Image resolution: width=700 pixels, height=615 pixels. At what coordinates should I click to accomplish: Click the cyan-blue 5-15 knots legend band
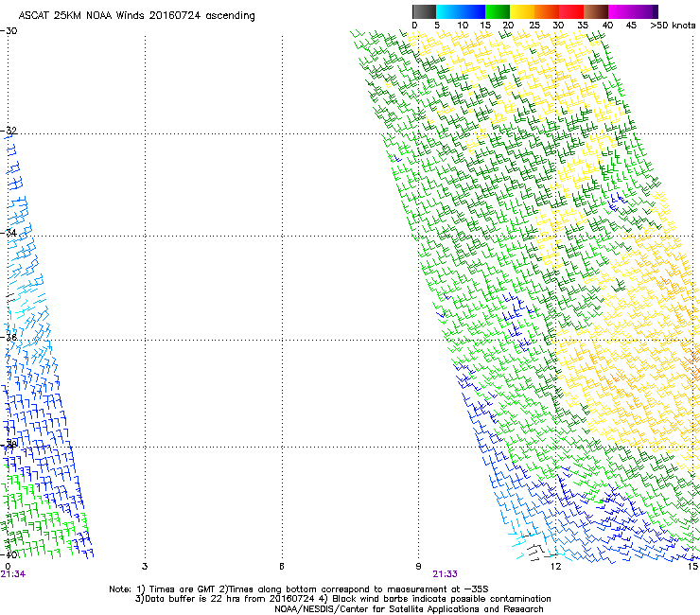(461, 11)
